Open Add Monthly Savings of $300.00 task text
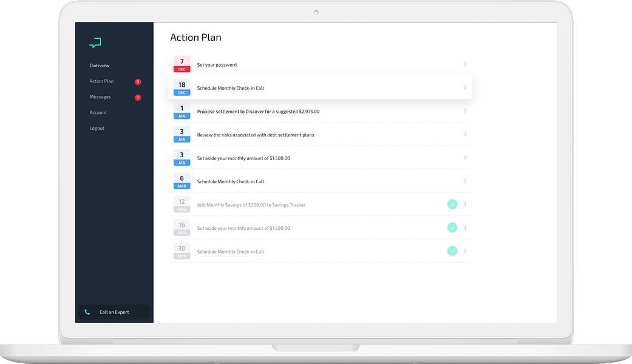The height and width of the screenshot is (364, 632). click(251, 204)
